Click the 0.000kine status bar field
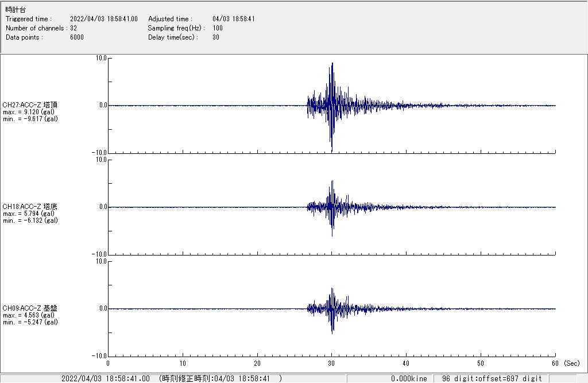Viewport: 588px width, 383px height. click(409, 378)
